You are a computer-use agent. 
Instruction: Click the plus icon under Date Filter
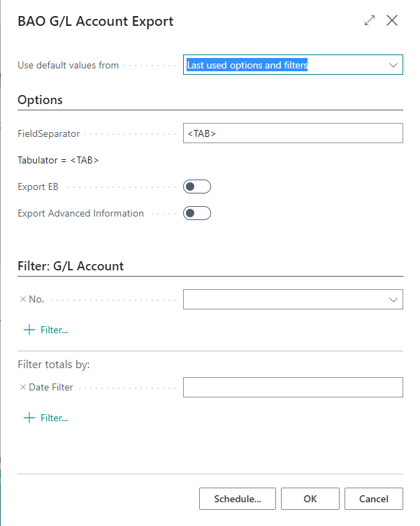coord(29,418)
